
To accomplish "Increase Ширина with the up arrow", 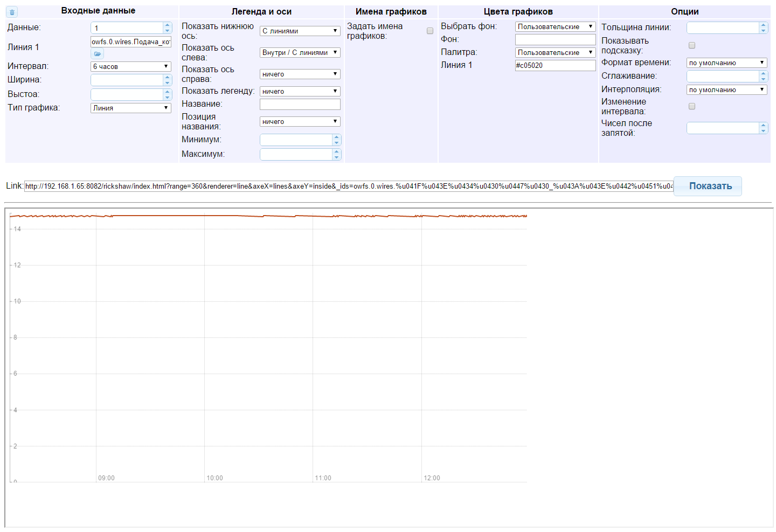I will click(x=167, y=77).
